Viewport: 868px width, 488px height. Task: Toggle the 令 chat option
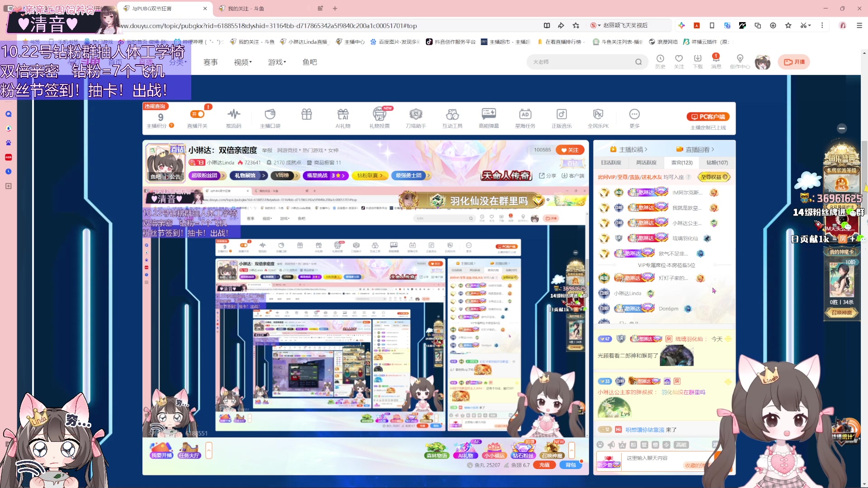click(666, 445)
